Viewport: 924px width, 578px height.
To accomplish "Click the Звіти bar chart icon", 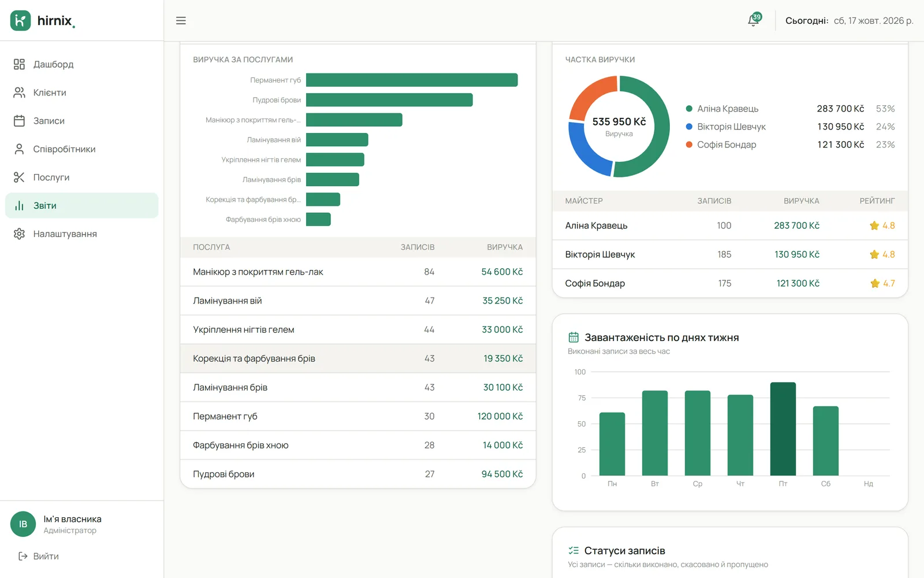I will point(19,206).
